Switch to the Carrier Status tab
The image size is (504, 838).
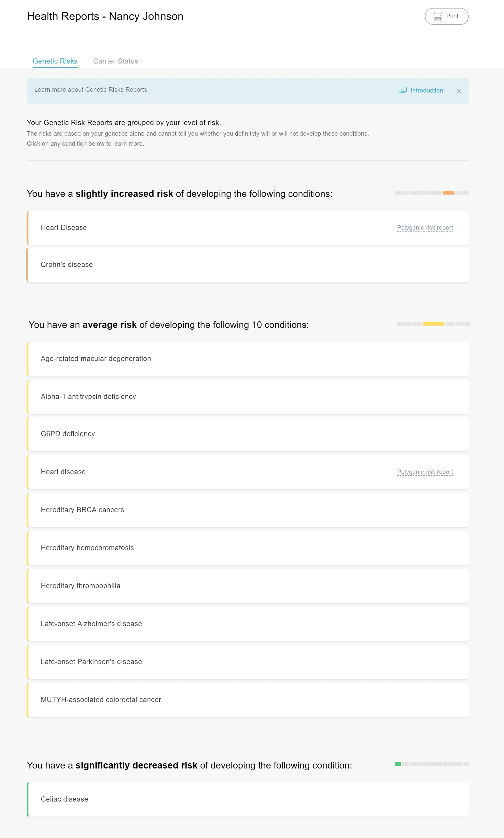[x=115, y=61]
